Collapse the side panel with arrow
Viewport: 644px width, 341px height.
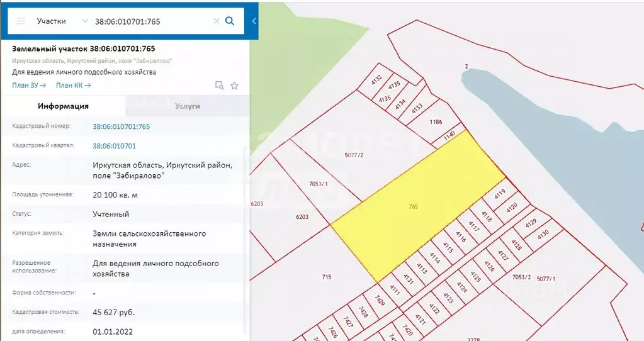pos(254,21)
